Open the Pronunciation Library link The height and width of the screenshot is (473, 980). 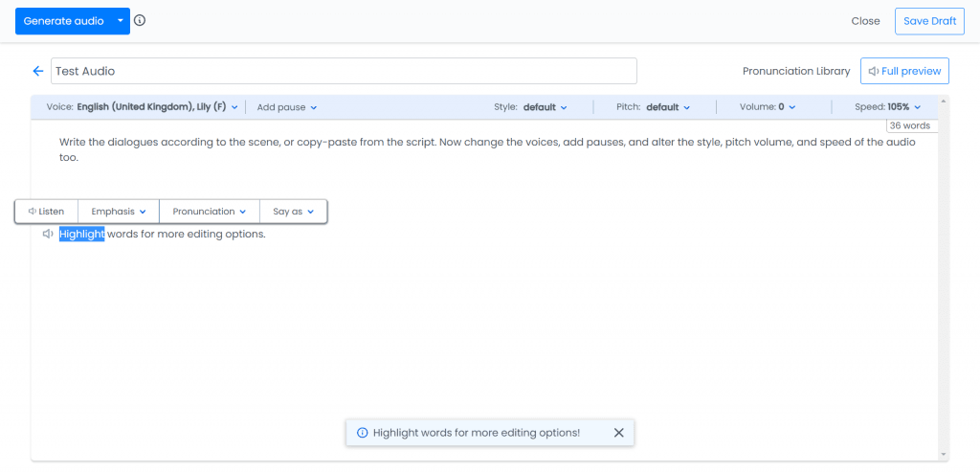click(x=796, y=71)
